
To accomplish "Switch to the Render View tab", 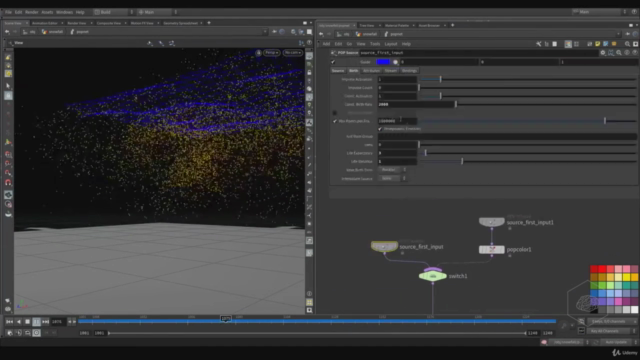I will 77,23.
